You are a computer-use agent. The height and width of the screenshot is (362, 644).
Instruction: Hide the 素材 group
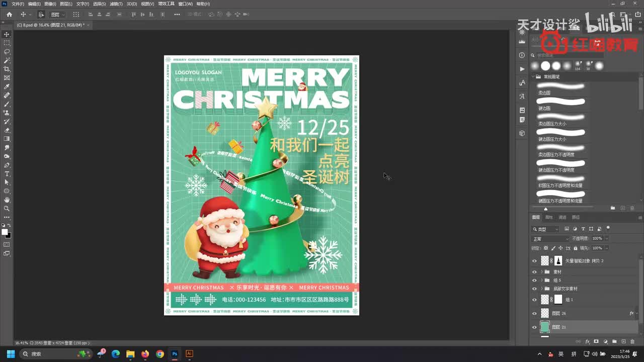coord(534,272)
